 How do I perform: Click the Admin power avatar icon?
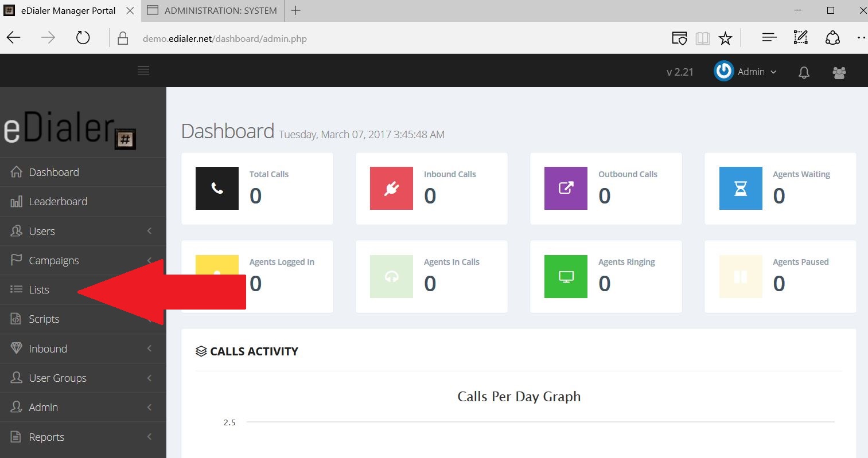tap(724, 71)
